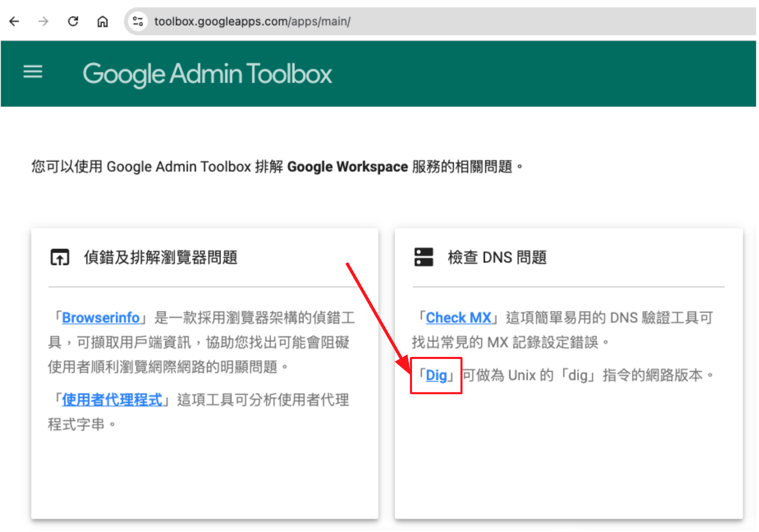Viewport: 759px width, 532px height.
Task: Click the 檢查 DNS 問題 card heading
Action: pyautogui.click(x=497, y=257)
